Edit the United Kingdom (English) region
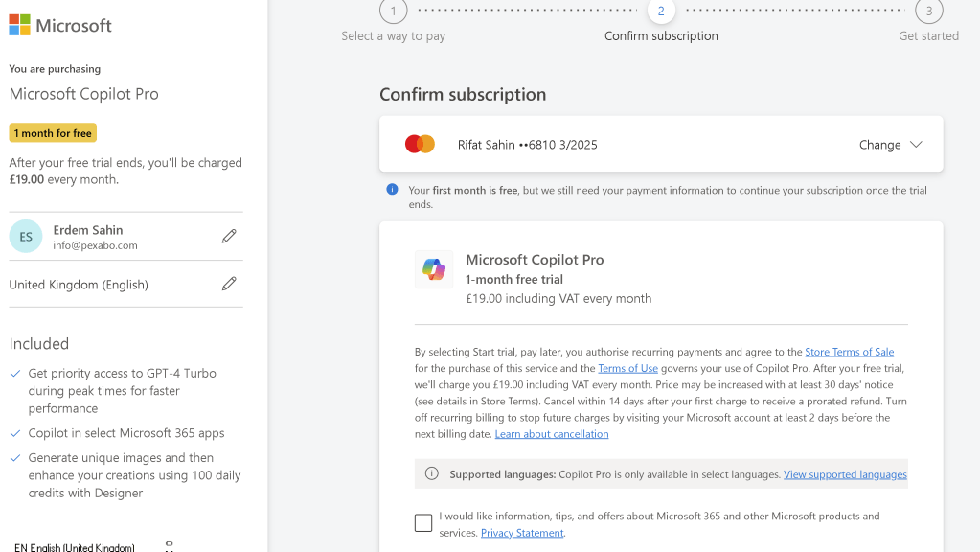The image size is (980, 552). point(229,284)
